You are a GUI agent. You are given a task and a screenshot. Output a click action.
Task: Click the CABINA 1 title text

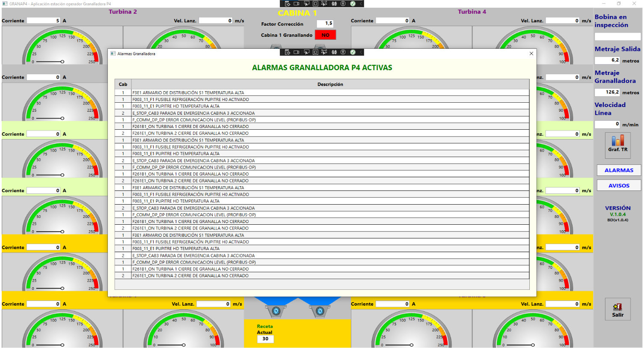point(297,13)
